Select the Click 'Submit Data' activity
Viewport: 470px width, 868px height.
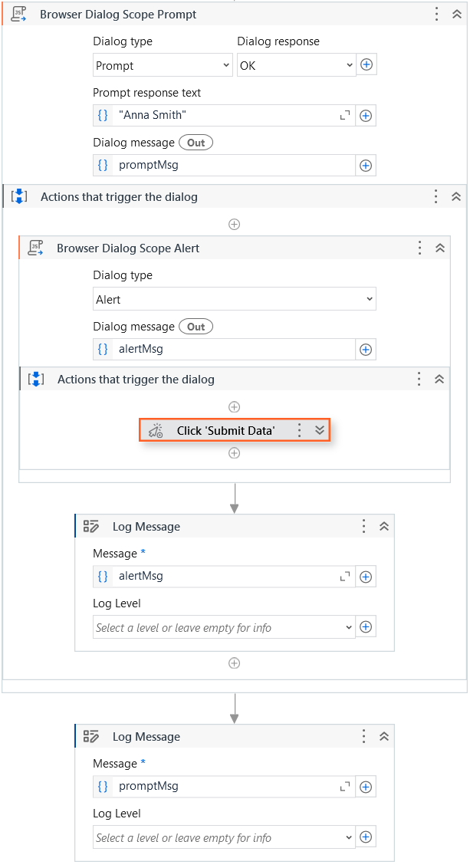click(x=225, y=431)
